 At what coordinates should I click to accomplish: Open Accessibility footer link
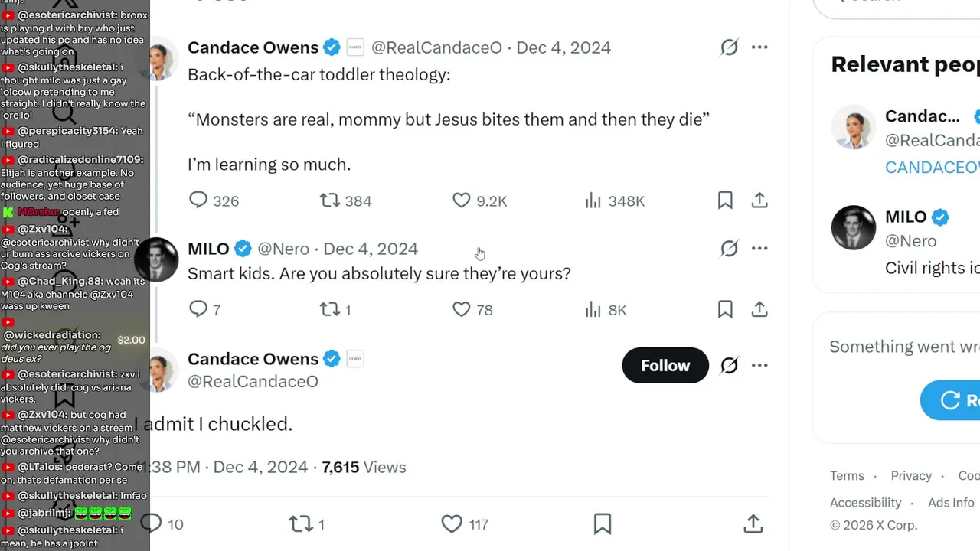tap(866, 503)
